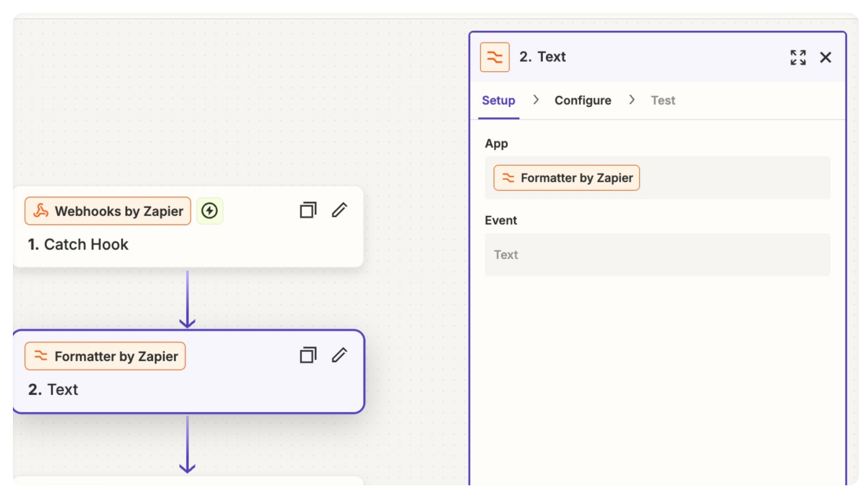Click the lightning trigger badge on Catch Hook
Screen dimensions: 868x497
[210, 211]
